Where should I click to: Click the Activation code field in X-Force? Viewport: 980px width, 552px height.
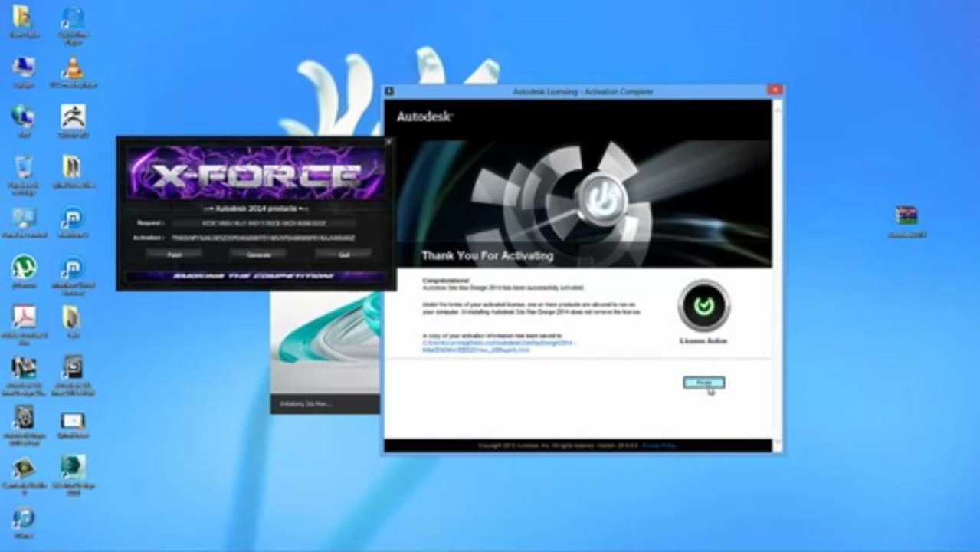tap(264, 238)
